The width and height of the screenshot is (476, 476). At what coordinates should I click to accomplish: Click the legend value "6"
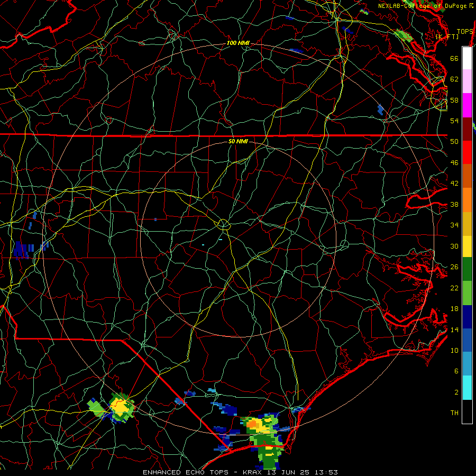point(456,371)
